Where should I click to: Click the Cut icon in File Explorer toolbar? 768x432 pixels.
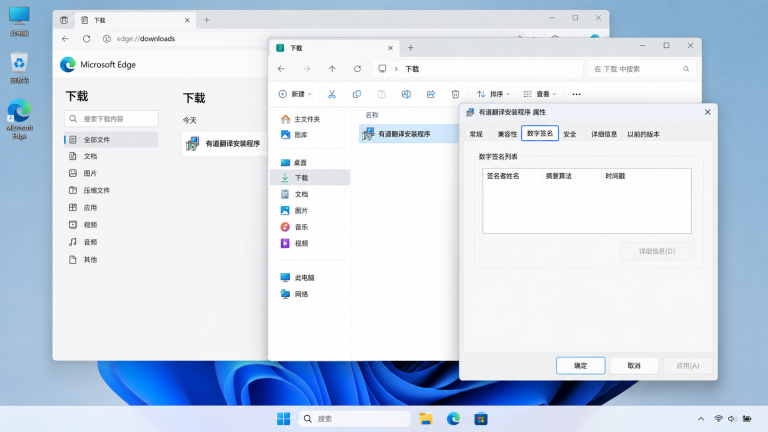tap(332, 94)
